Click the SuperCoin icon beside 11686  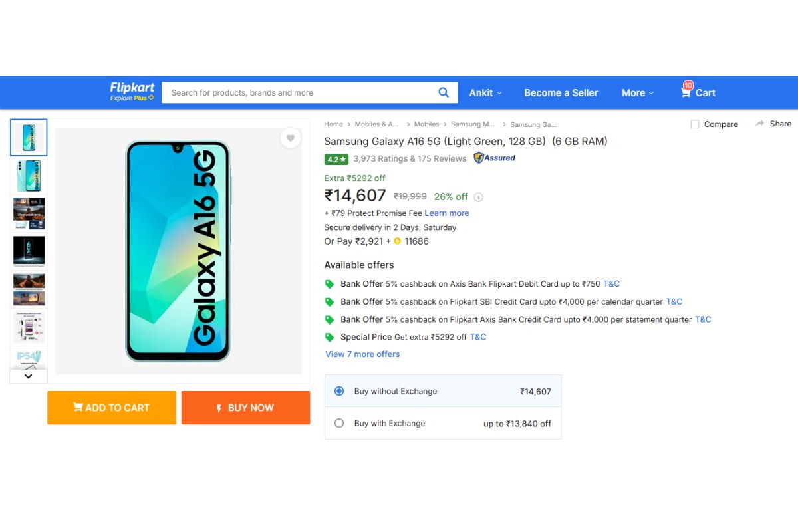tap(398, 241)
